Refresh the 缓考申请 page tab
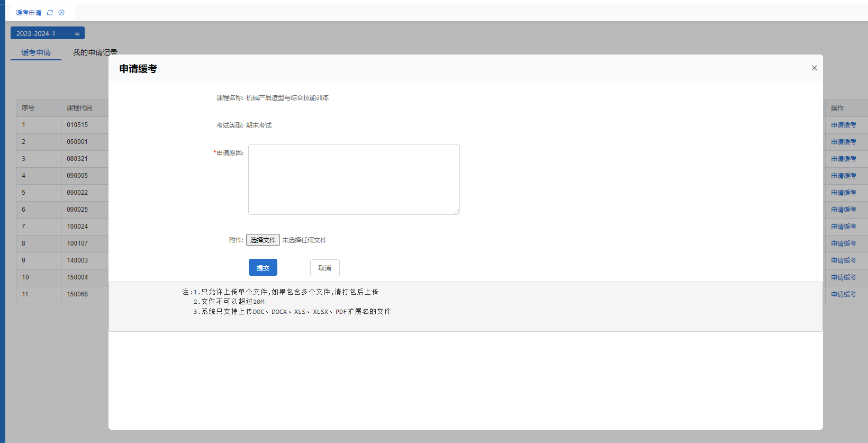868x443 pixels. click(x=50, y=13)
